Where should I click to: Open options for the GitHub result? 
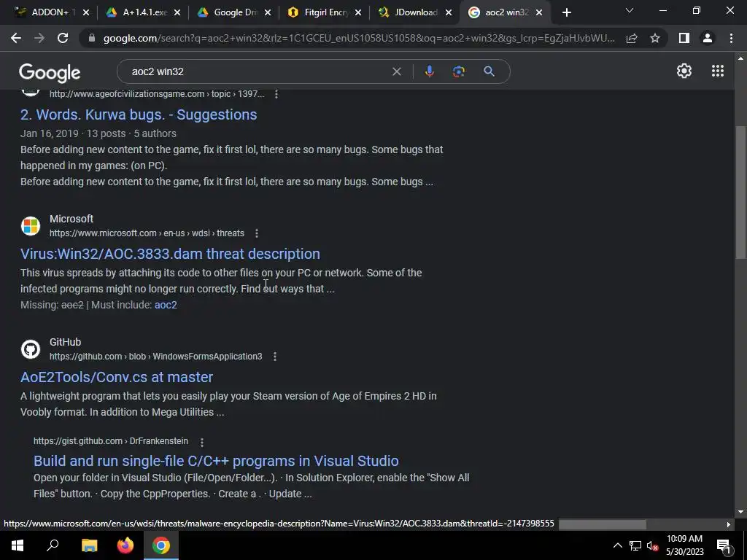click(275, 357)
